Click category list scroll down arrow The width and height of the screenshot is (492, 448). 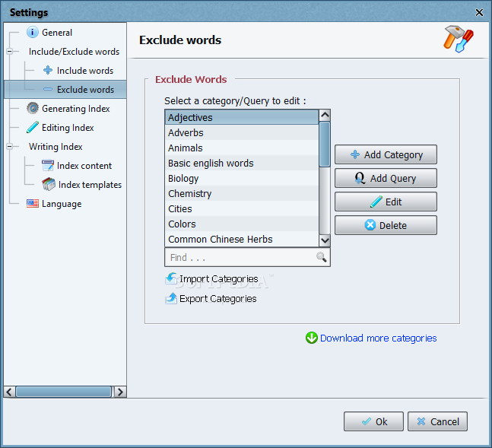[x=325, y=240]
